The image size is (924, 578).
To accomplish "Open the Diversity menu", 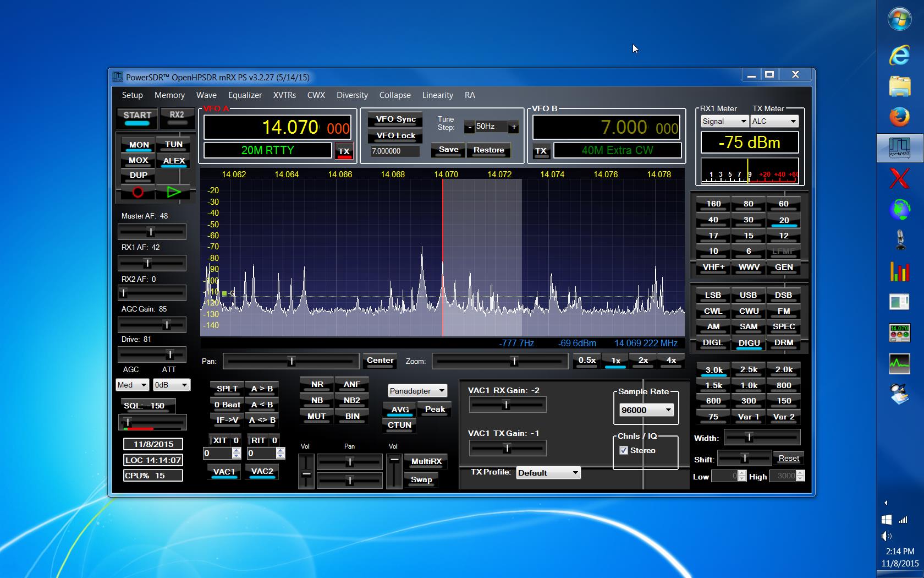I will pyautogui.click(x=352, y=95).
